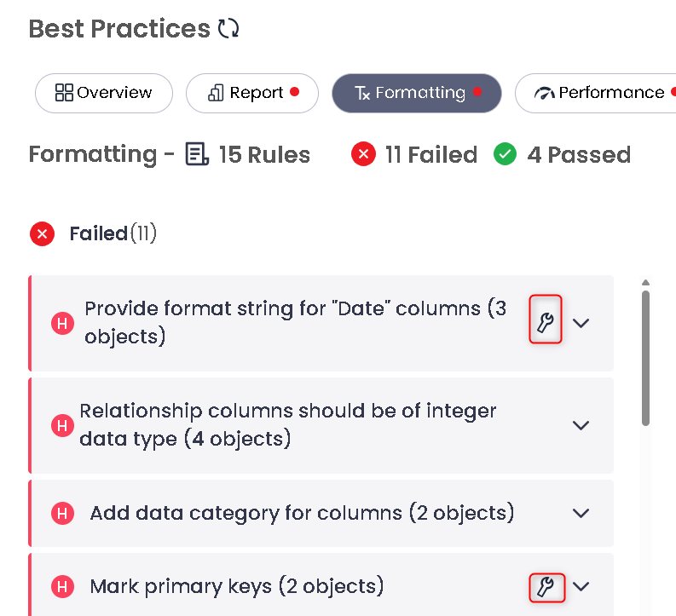676x616 pixels.
Task: Click the scroll up arrow above scrollbar
Action: click(x=645, y=283)
